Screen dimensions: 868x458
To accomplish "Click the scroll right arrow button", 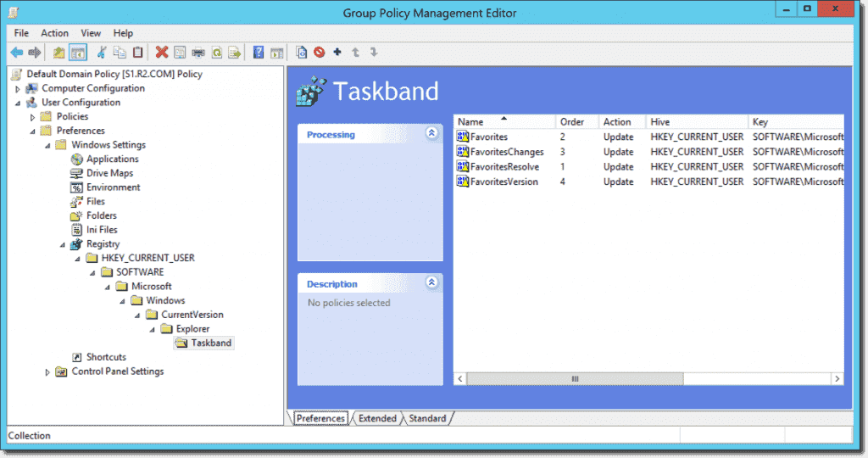I will click(x=837, y=379).
